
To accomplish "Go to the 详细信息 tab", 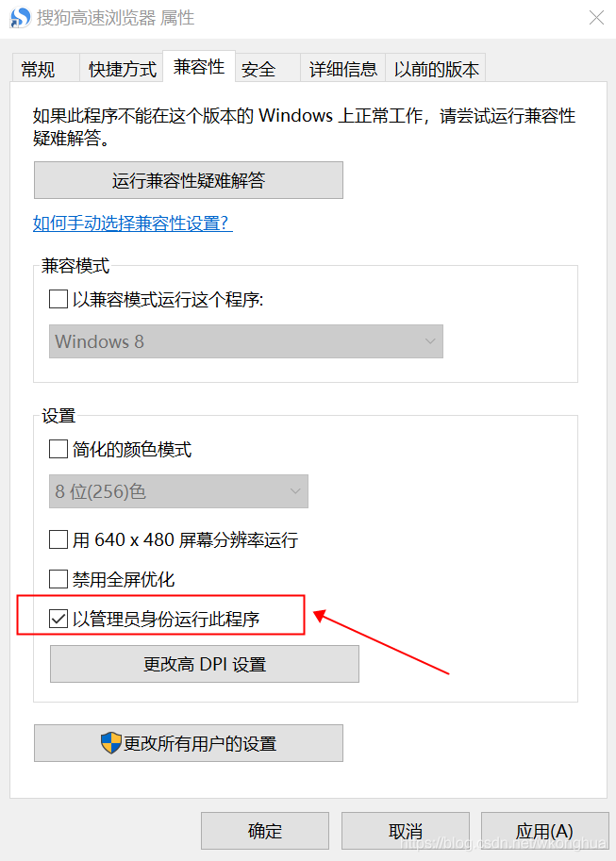I will click(x=342, y=69).
